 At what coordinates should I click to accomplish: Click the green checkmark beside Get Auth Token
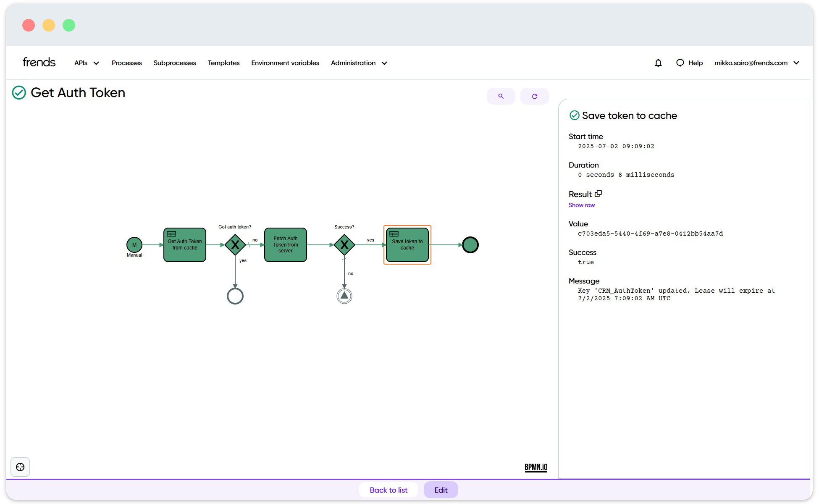click(x=18, y=92)
